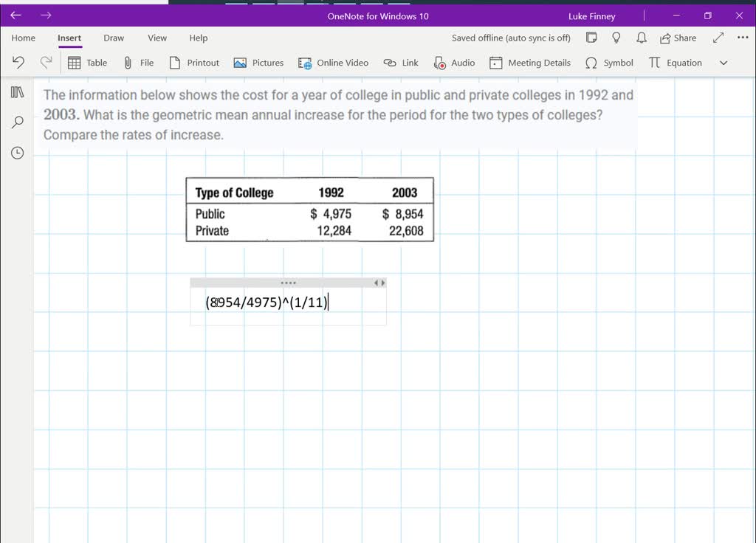Insert an Online Video
The height and width of the screenshot is (543, 756).
[333, 63]
